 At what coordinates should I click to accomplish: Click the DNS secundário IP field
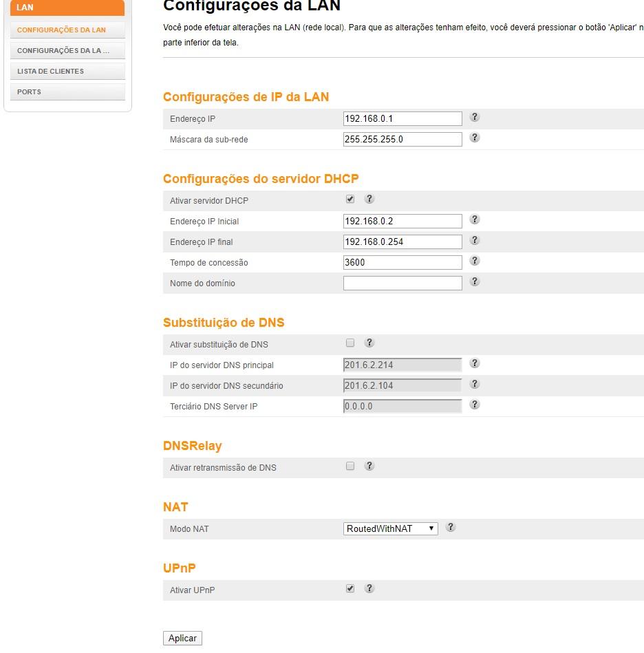point(402,385)
